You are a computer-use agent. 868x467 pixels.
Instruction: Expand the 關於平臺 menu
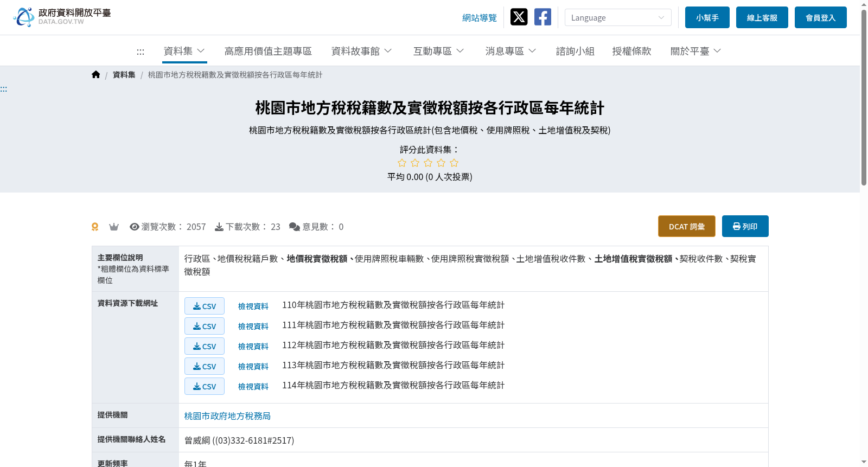click(696, 51)
